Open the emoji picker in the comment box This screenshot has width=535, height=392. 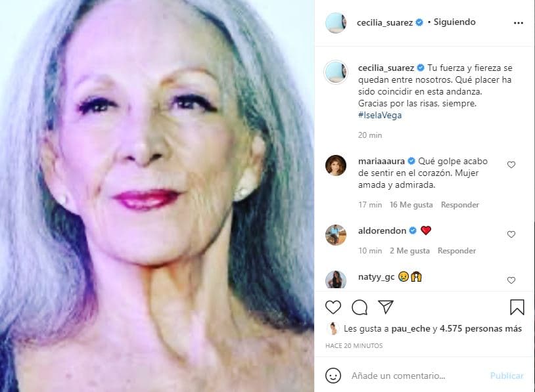pos(335,376)
